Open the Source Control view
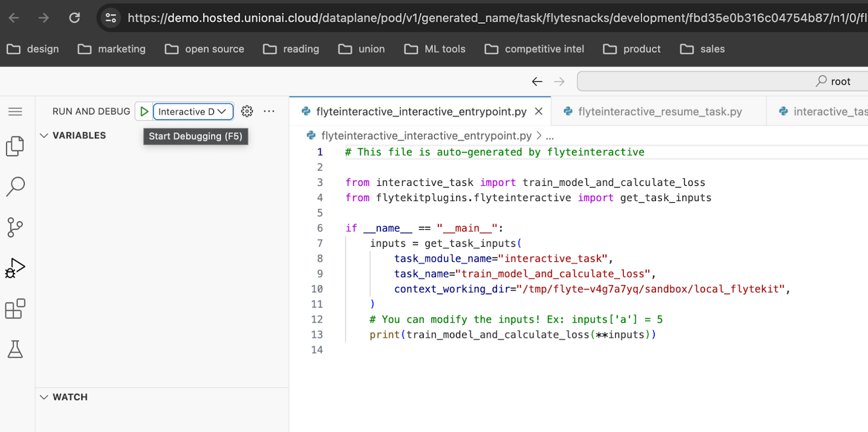Screen dimensions: 868x432 click(15, 227)
